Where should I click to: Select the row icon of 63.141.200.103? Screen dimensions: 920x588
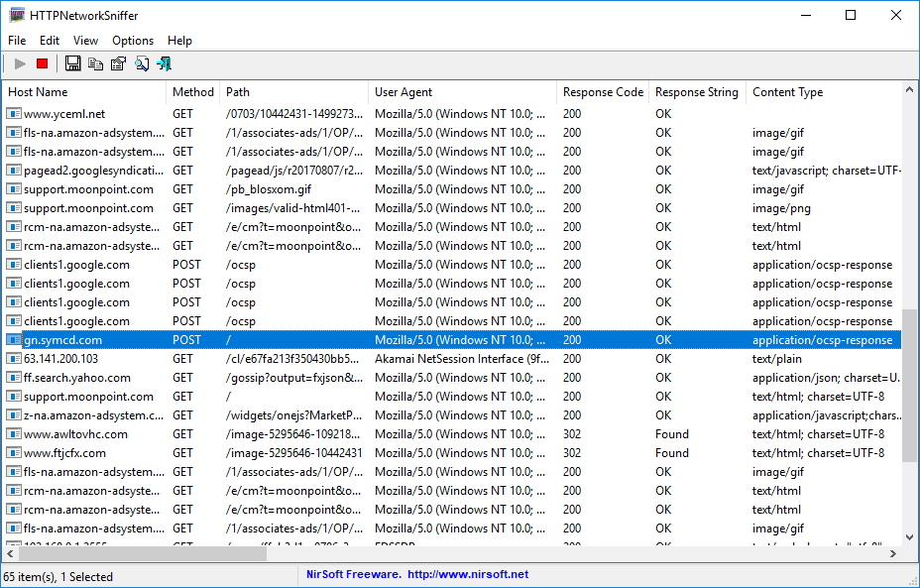click(x=14, y=359)
